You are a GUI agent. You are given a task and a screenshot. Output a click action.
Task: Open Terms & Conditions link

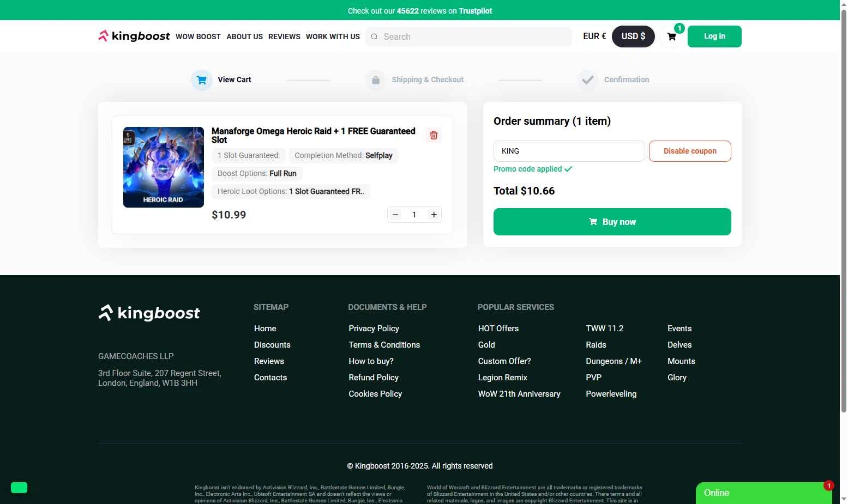pyautogui.click(x=384, y=345)
